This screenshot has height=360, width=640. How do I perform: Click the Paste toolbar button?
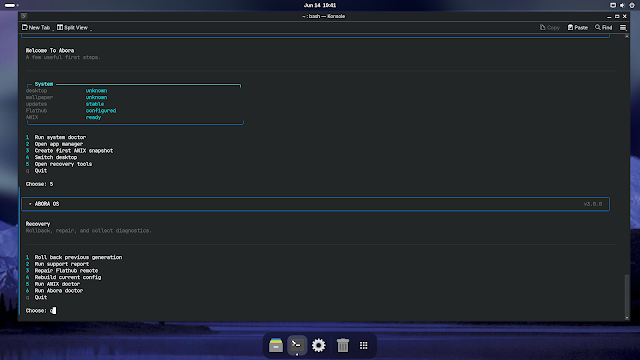(578, 27)
